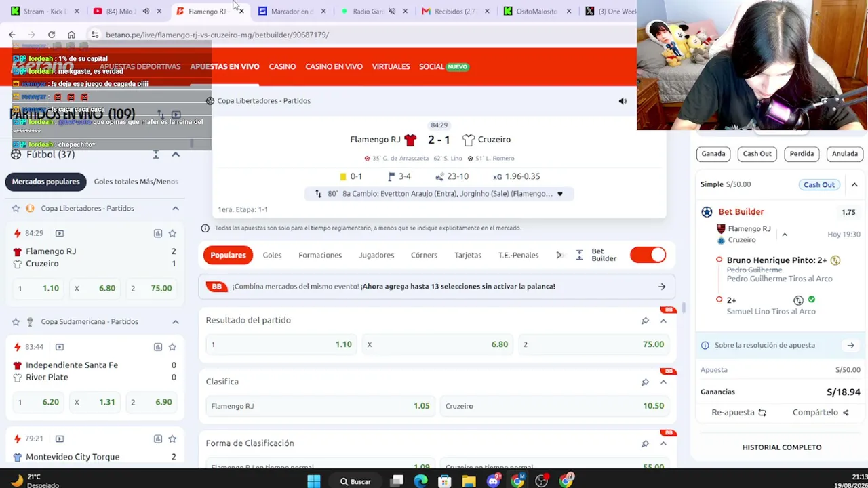
Task: Open live stream icon for Montevideo City Torque match
Action: [x=60, y=439]
